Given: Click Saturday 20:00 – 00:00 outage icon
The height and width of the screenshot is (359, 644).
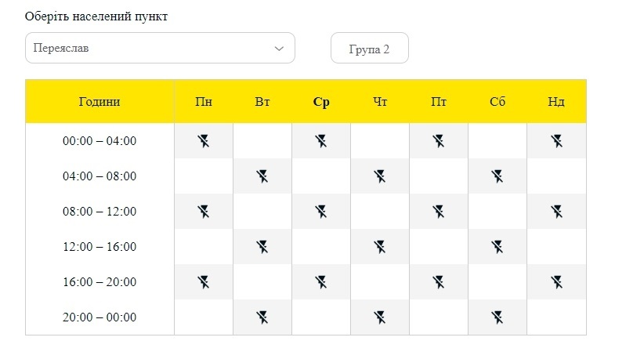Looking at the screenshot, I should pyautogui.click(x=497, y=317).
